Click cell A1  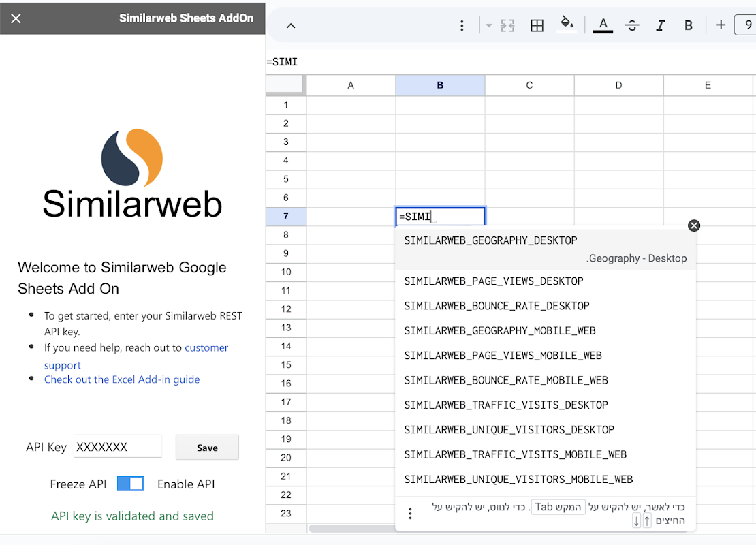(351, 105)
